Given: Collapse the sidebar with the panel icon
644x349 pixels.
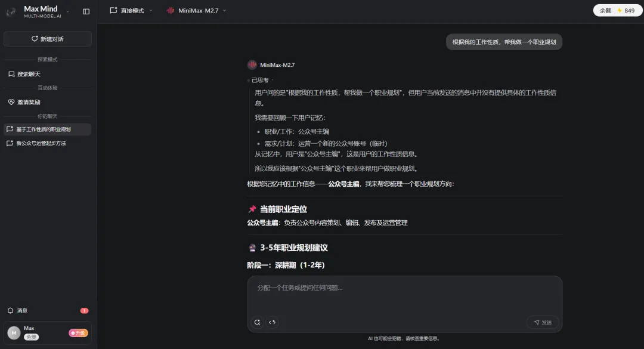Looking at the screenshot, I should point(86,11).
